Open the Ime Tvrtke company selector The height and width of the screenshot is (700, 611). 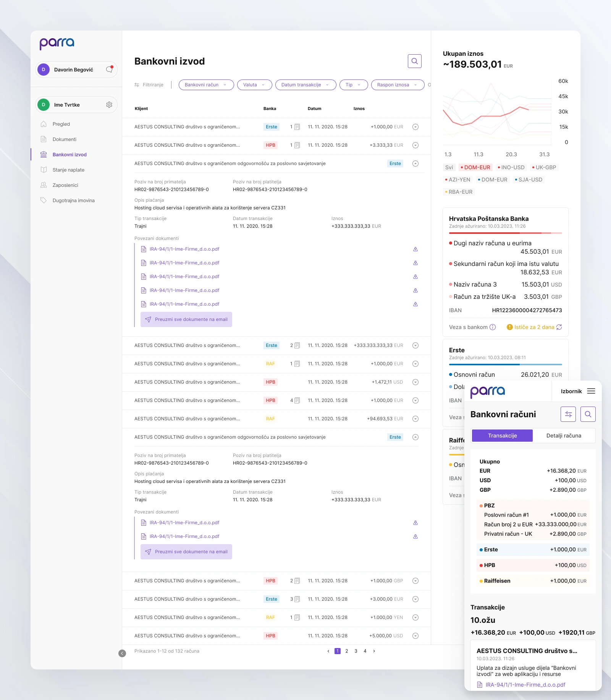pos(76,105)
